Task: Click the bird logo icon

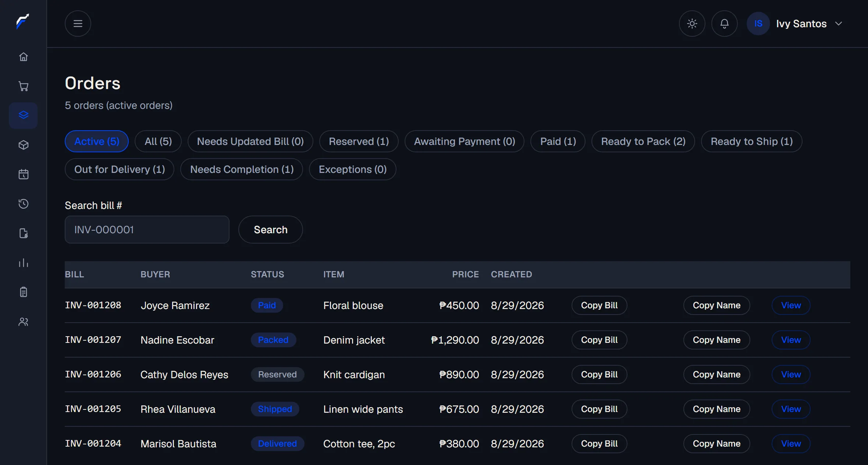Action: [23, 21]
